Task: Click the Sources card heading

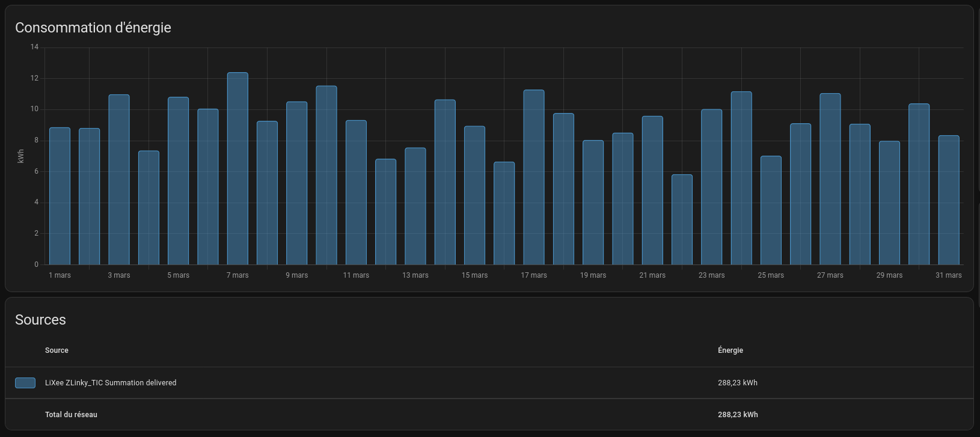Action: [x=40, y=320]
